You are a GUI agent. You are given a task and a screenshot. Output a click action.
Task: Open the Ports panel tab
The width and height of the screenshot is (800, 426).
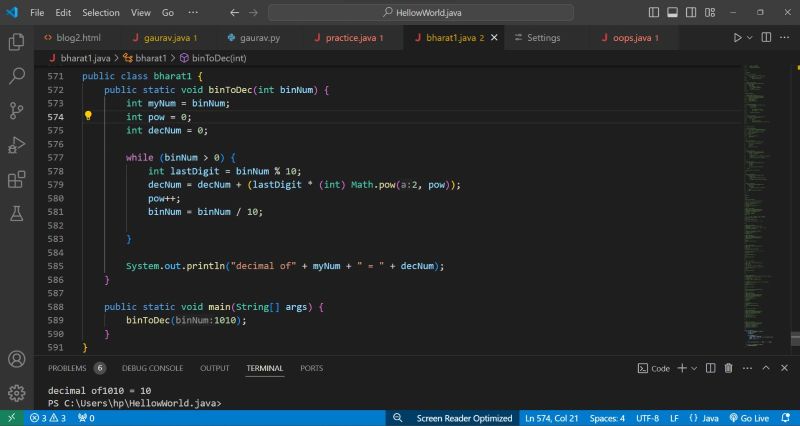tap(311, 368)
